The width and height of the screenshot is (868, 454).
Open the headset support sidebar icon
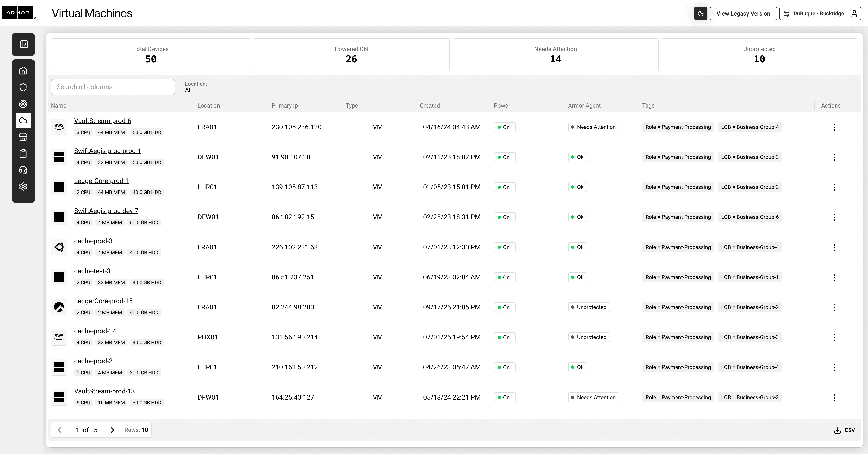tap(23, 170)
